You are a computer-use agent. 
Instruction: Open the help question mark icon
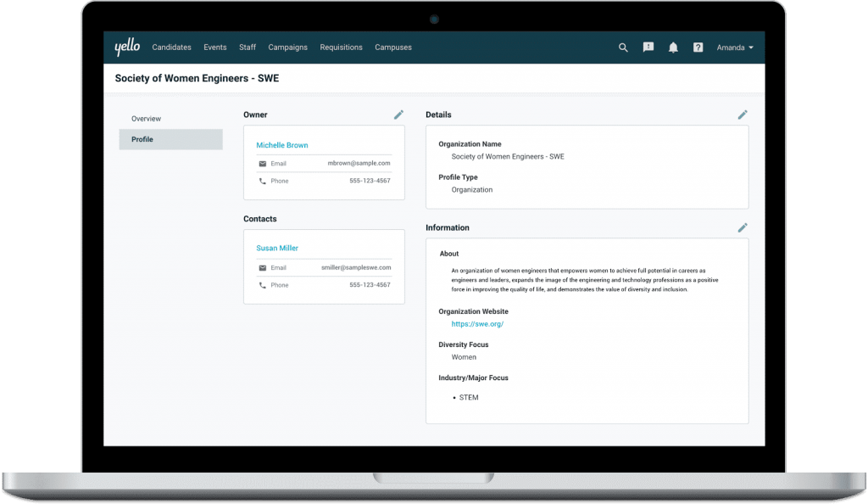698,48
